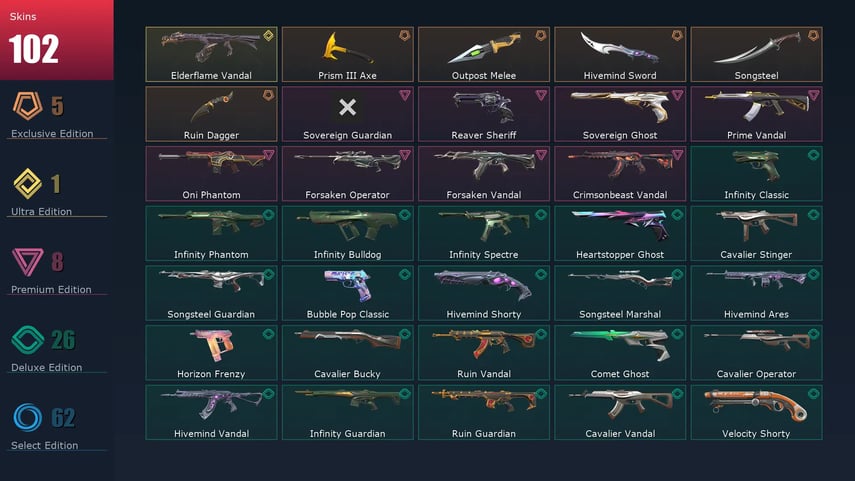This screenshot has height=481, width=855.
Task: Click the X icon on Sovereign Guardian
Action: click(347, 107)
